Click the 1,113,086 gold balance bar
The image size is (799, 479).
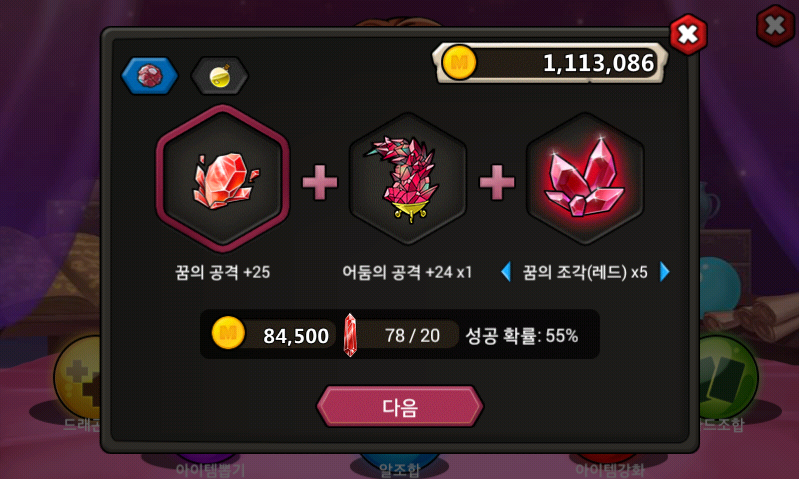tap(550, 63)
